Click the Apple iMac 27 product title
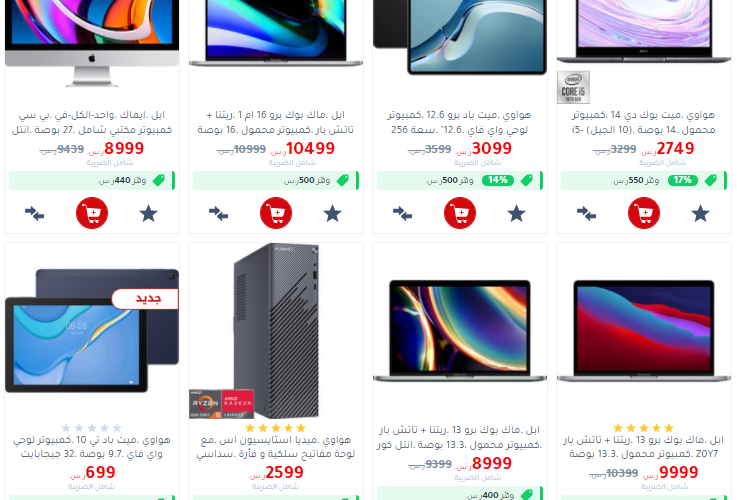Screen dimensions: 737x500 click(92, 122)
